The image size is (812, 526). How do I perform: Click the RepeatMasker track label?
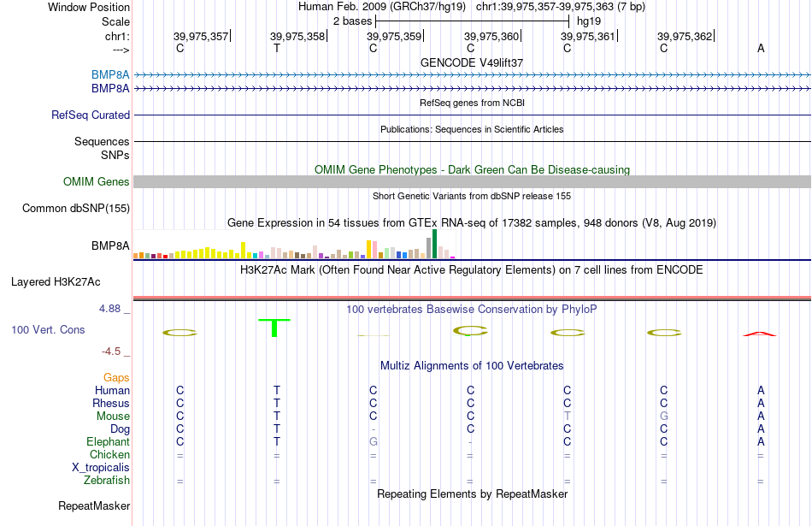(x=94, y=505)
